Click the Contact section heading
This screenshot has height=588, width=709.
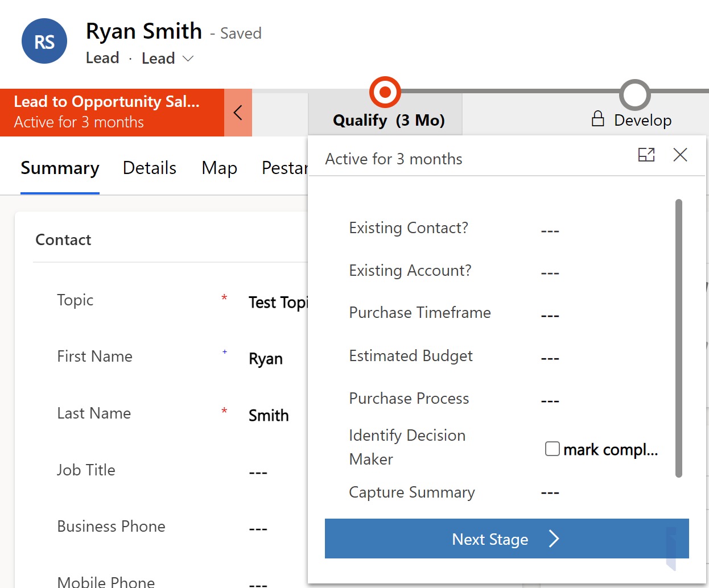pyautogui.click(x=63, y=240)
